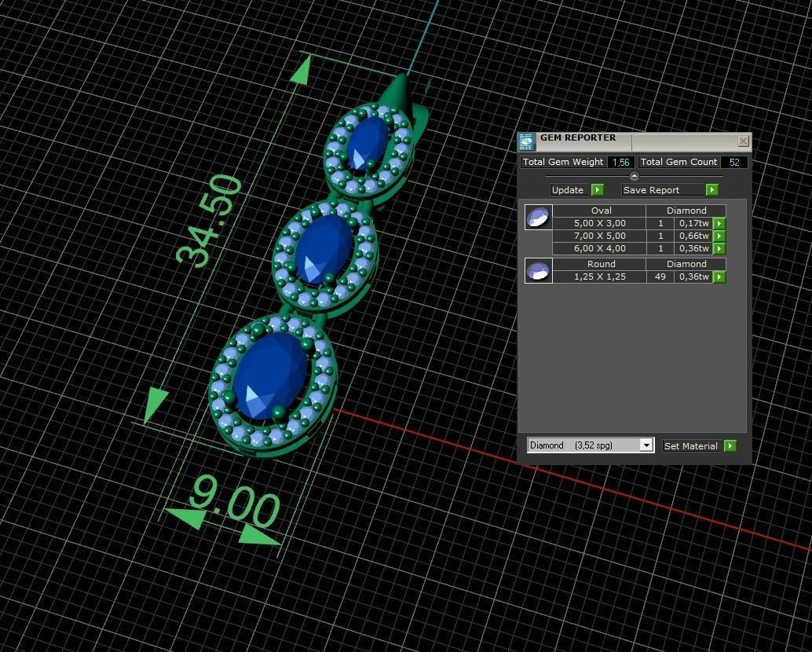
Task: Click the Save Report button
Action: point(662,190)
